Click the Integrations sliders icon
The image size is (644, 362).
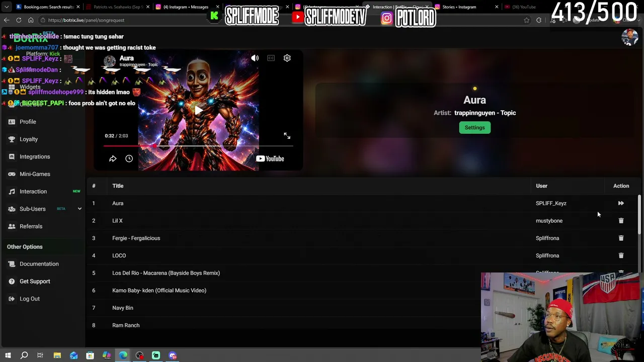[x=12, y=157]
